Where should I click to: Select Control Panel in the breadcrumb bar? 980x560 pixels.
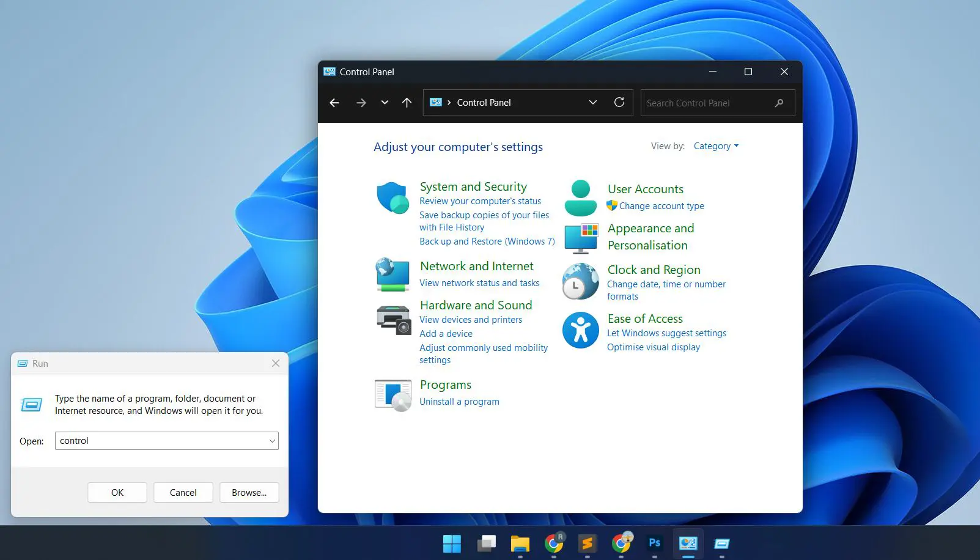[x=484, y=102]
